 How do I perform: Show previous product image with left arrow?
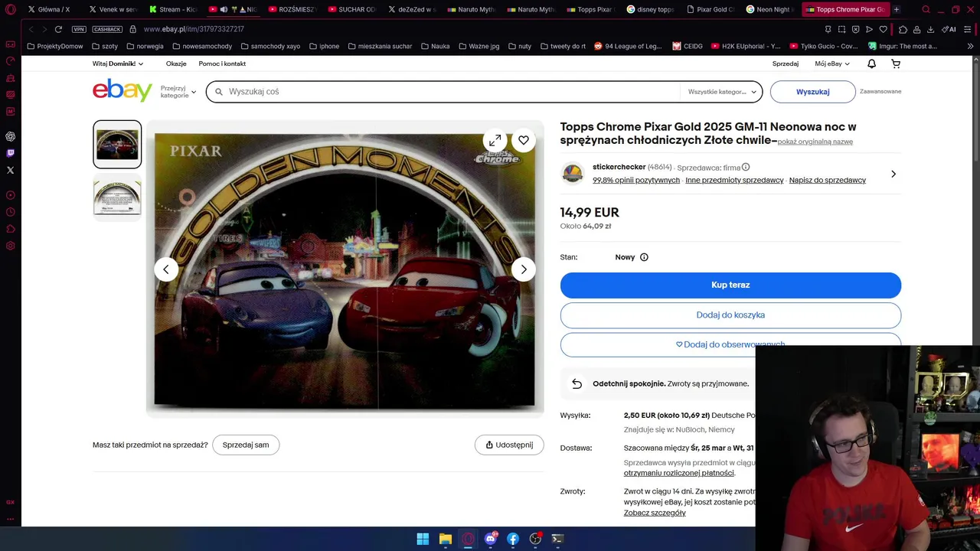point(166,269)
